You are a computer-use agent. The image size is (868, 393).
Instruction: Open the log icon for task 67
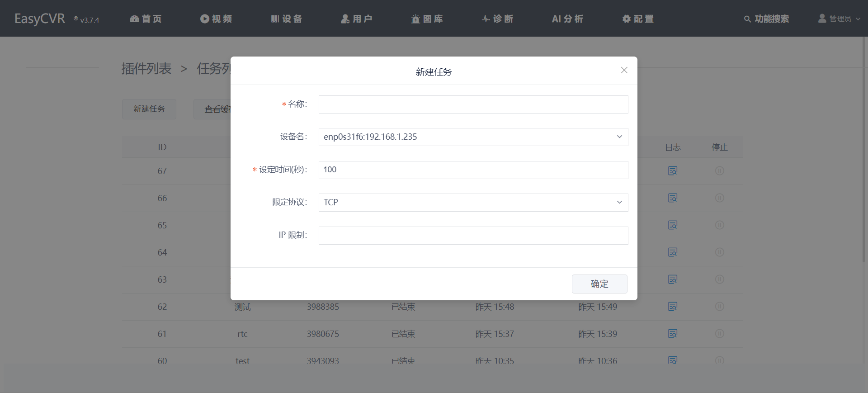[x=672, y=171]
